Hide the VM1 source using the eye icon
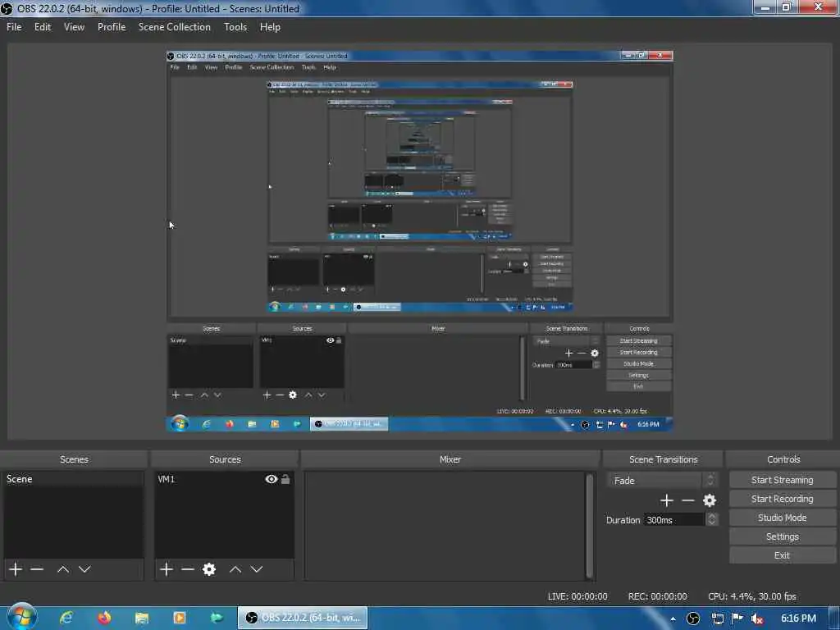The width and height of the screenshot is (840, 630). (x=271, y=479)
